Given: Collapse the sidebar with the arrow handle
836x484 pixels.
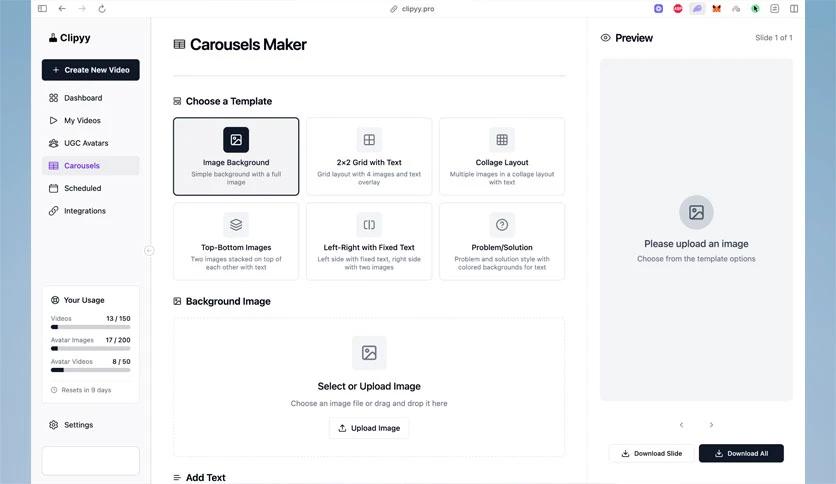Looking at the screenshot, I should (149, 251).
